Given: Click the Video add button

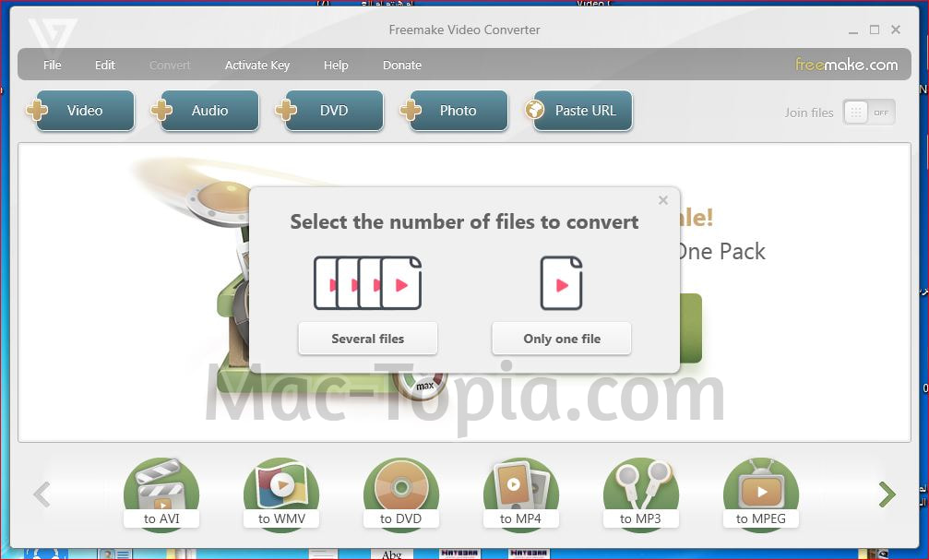Looking at the screenshot, I should tap(80, 110).
